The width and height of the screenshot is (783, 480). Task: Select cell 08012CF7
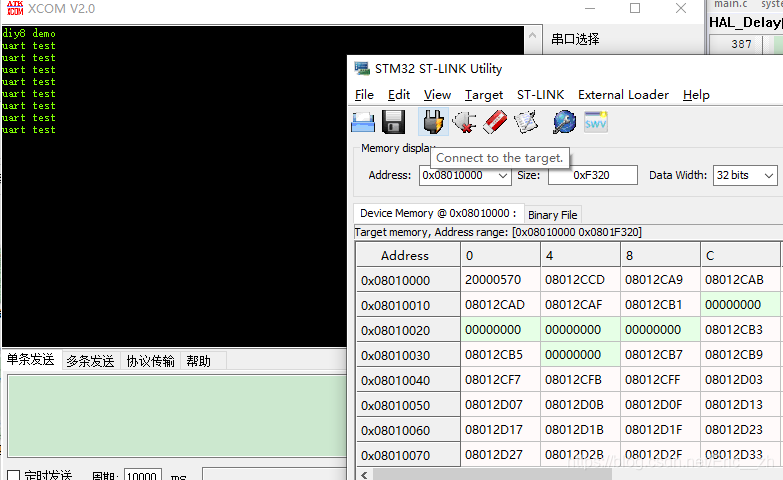click(500, 380)
